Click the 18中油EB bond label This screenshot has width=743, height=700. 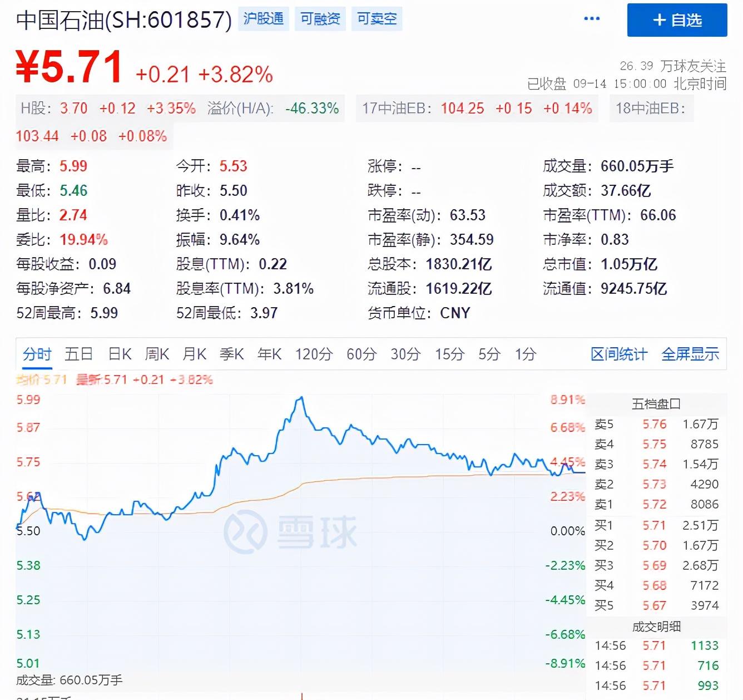tap(650, 108)
